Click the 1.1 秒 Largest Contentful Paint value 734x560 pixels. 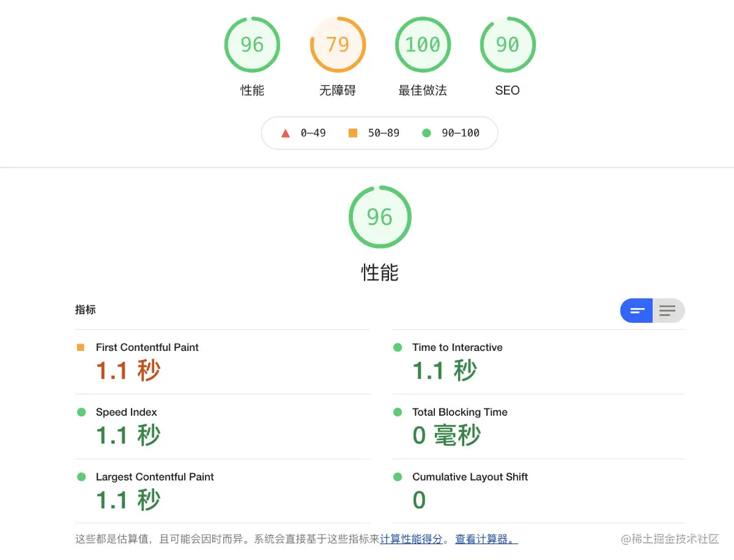pos(128,500)
